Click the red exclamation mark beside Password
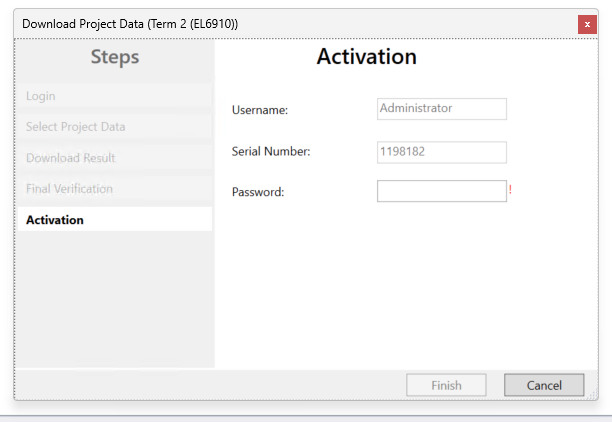 point(510,190)
